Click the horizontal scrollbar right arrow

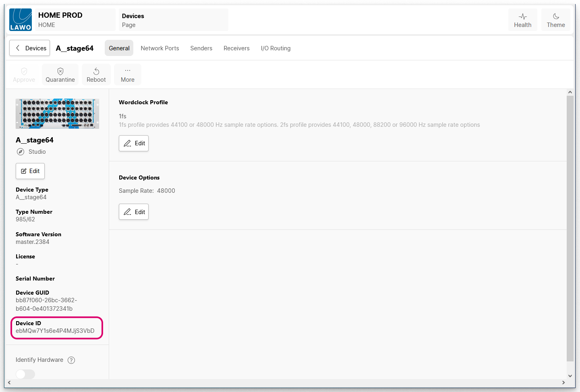(x=563, y=383)
